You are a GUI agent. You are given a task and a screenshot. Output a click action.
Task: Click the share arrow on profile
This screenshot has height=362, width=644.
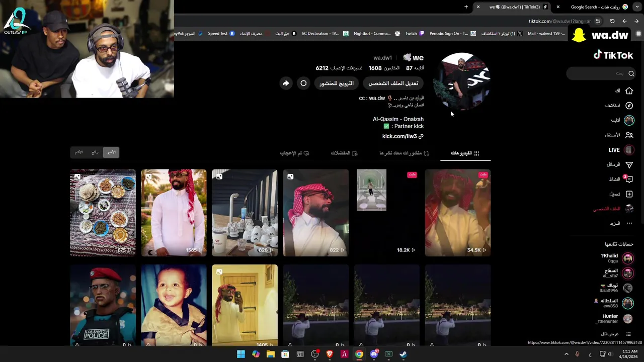click(286, 83)
